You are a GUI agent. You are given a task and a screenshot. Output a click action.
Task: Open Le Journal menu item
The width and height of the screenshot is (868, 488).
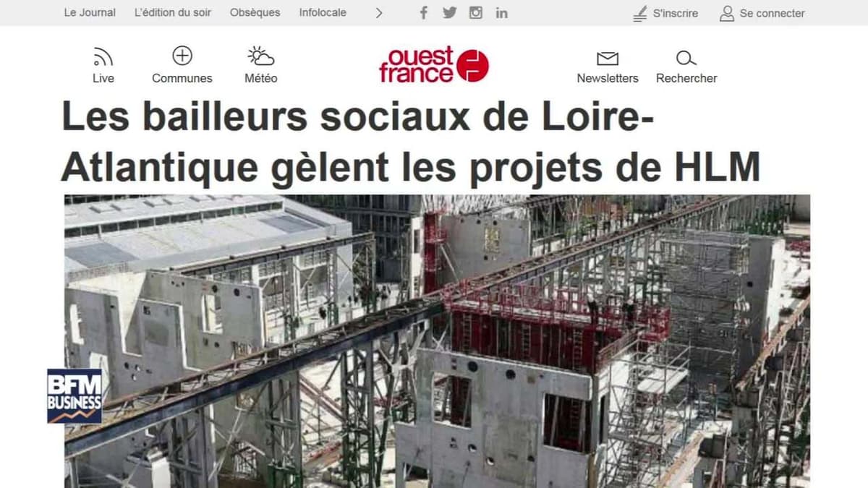(x=90, y=13)
